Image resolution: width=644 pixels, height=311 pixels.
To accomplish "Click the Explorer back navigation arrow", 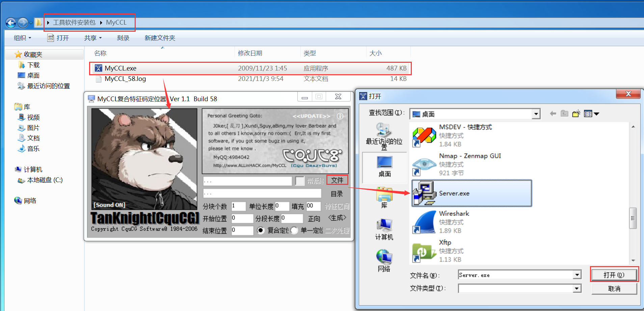I will 11,23.
